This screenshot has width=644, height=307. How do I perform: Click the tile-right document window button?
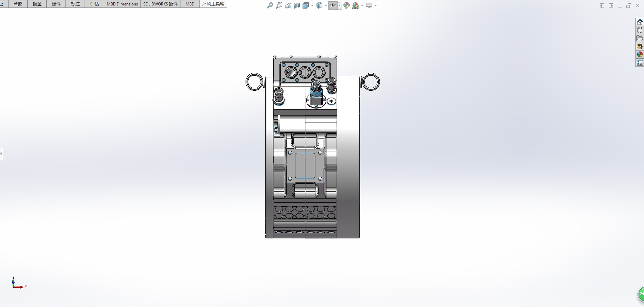pos(611,5)
